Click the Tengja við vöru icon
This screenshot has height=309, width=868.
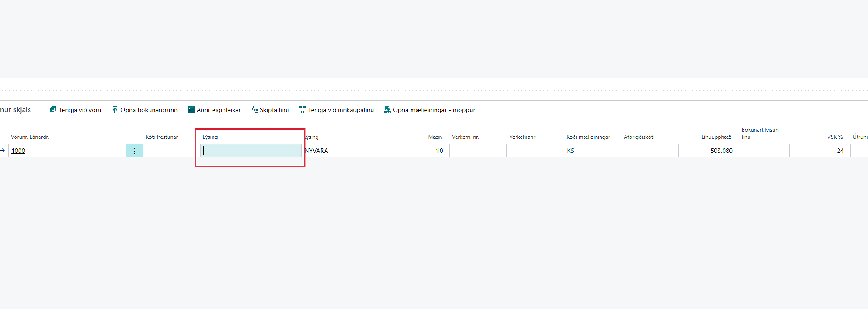53,110
